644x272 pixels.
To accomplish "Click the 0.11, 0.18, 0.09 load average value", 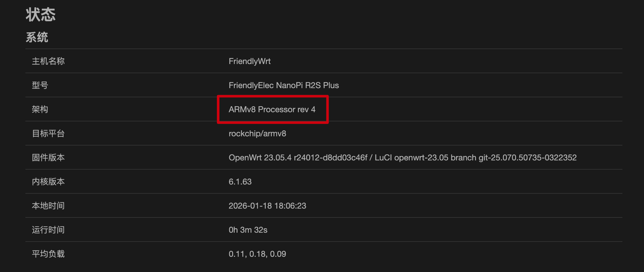I will pos(257,254).
